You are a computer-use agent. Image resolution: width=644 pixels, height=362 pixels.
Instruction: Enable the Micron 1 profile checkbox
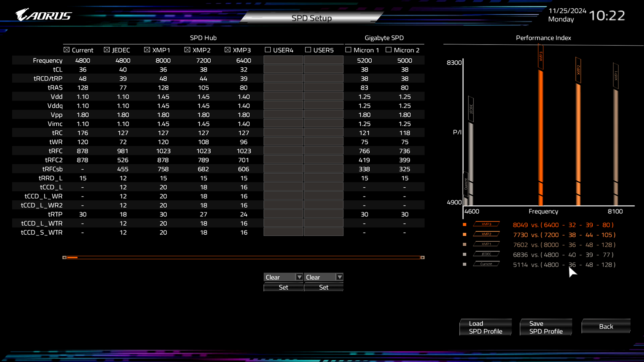pyautogui.click(x=349, y=50)
